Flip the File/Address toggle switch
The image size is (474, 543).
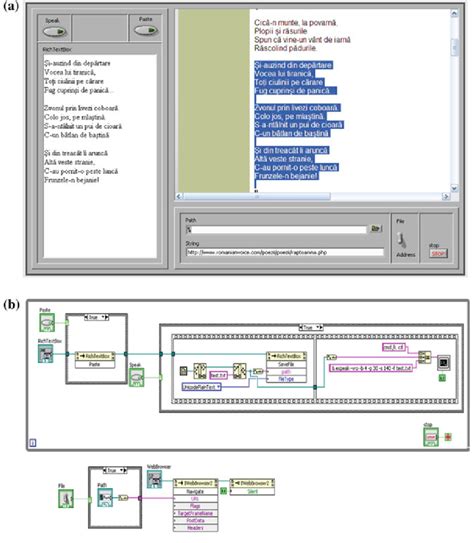coord(401,239)
